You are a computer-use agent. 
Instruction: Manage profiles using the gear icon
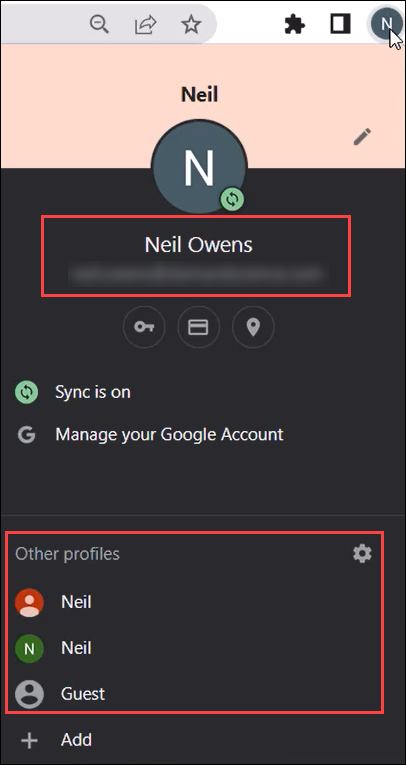coord(362,554)
